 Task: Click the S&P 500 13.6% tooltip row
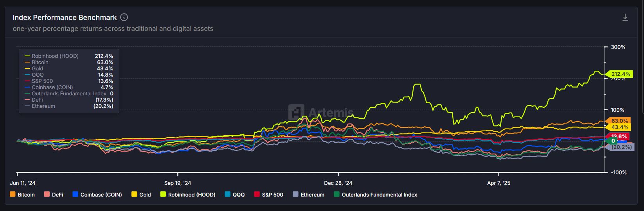point(69,81)
